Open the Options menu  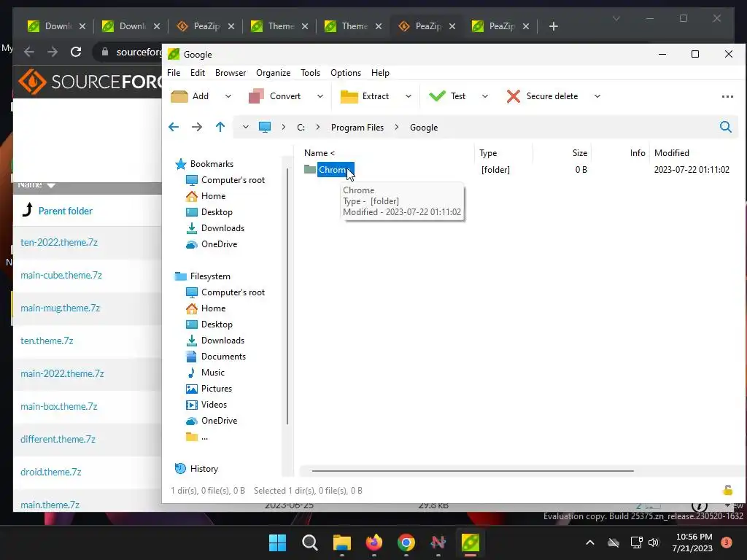(x=346, y=73)
